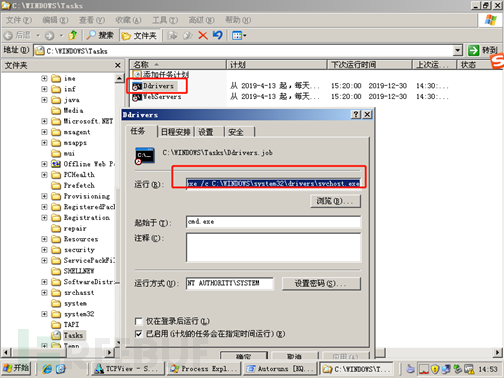Click the Start in (起始于) cmd.exe field

click(x=273, y=222)
